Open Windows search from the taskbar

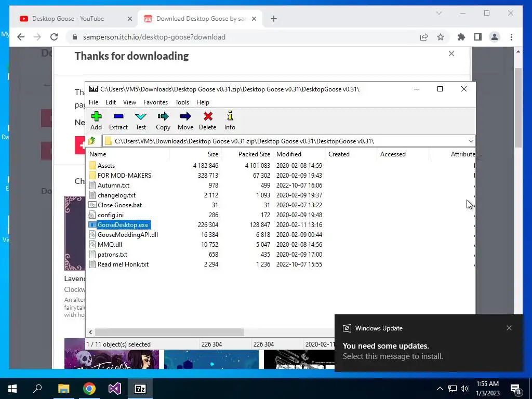[x=37, y=389]
